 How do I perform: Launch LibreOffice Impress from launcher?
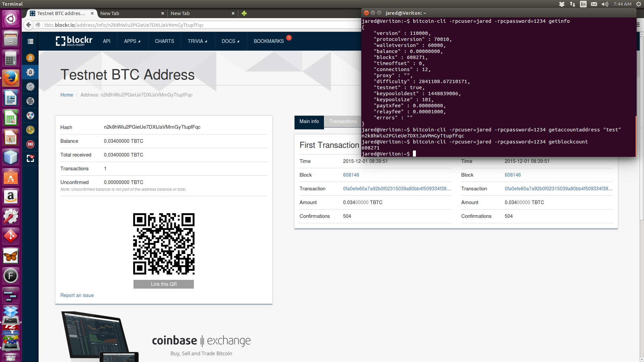pyautogui.click(x=11, y=138)
